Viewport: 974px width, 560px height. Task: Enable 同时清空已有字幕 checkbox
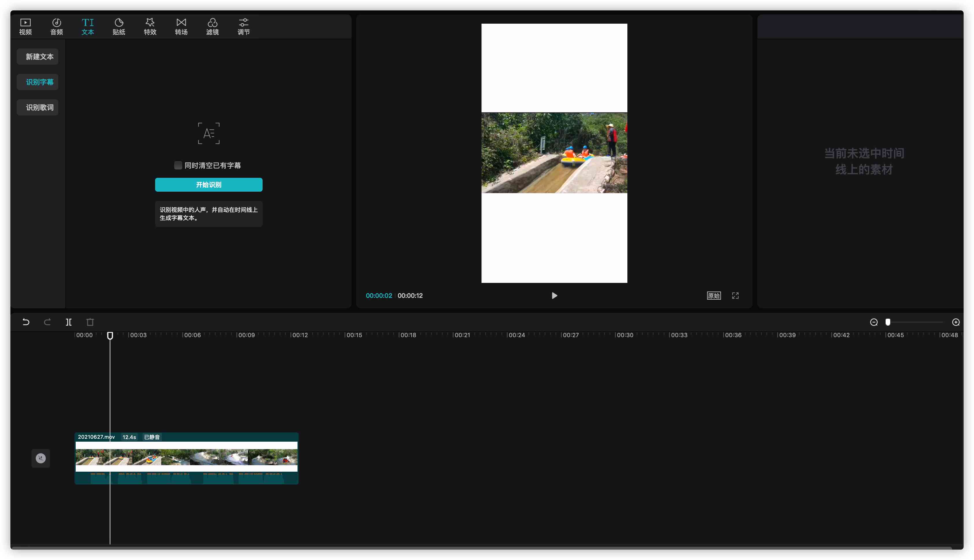tap(178, 165)
